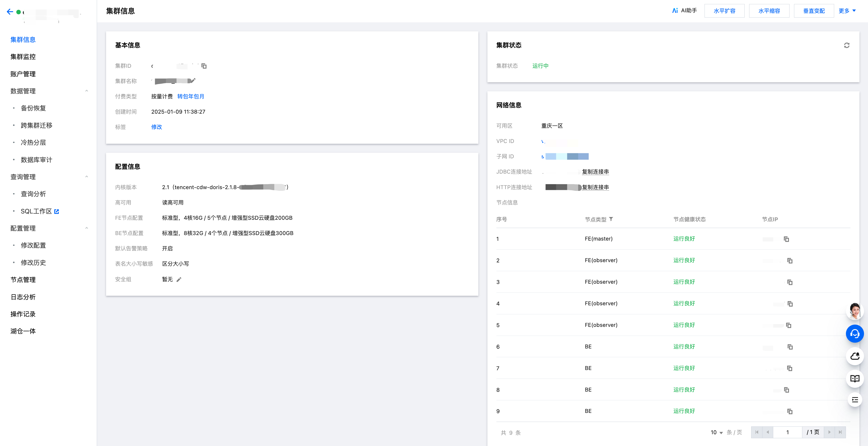Copy the cluster ID
This screenshot has height=446, width=868.
coord(204,66)
